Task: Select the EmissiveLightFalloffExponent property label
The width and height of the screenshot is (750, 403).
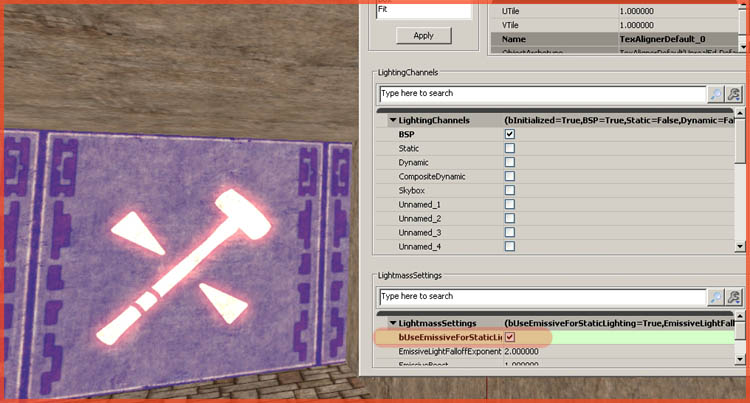Action: (450, 351)
